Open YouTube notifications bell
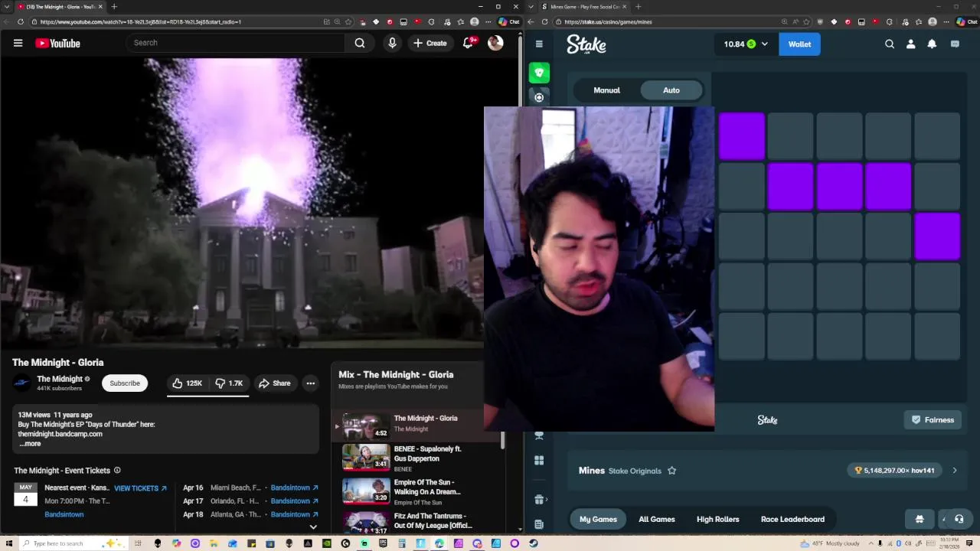 tap(469, 43)
